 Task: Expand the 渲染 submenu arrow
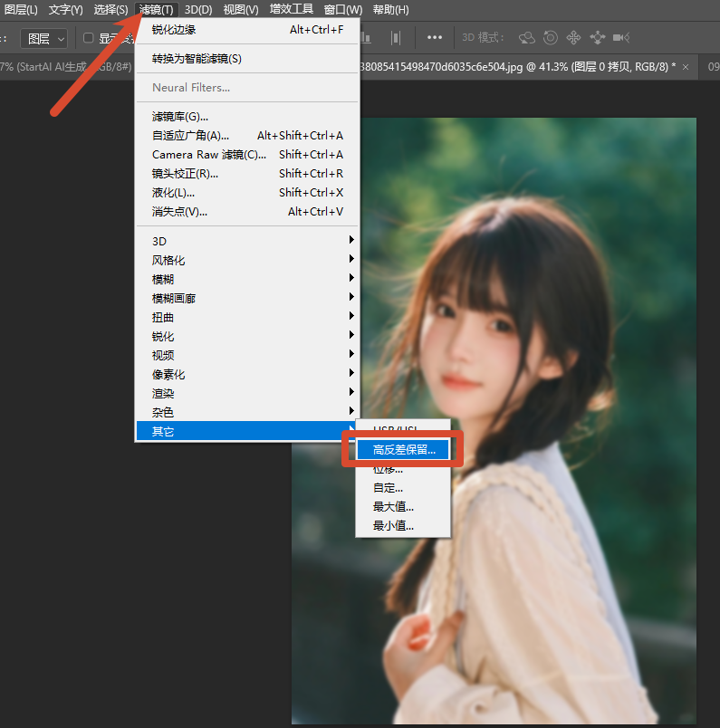351,392
